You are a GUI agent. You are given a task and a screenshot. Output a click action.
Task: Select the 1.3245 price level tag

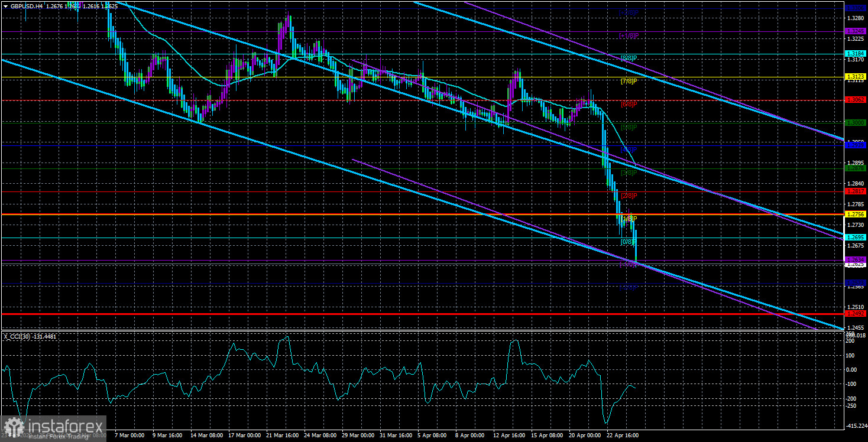click(856, 31)
